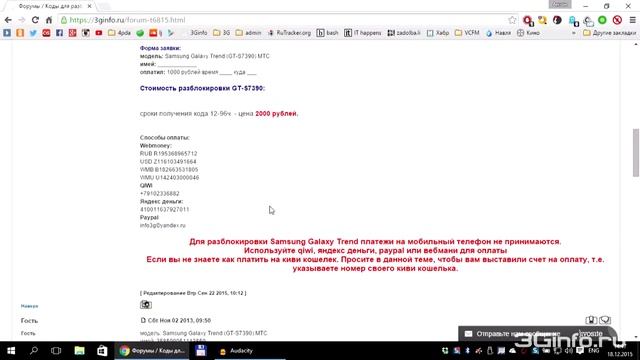Open the zadolba.li bookmark

click(404, 33)
